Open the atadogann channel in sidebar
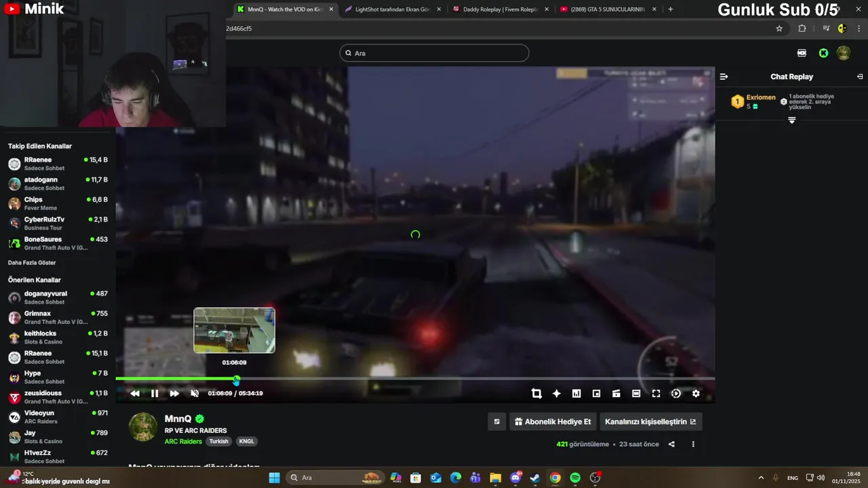Screen dimensions: 868x488 [x=58, y=184]
